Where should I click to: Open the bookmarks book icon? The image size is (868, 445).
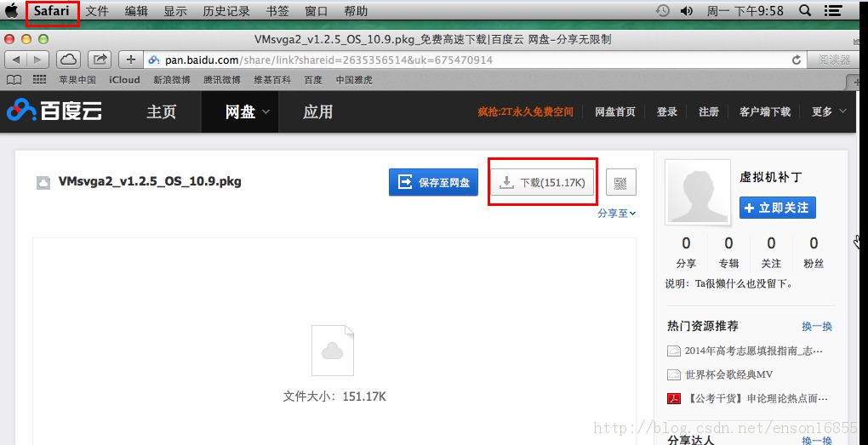pos(14,80)
